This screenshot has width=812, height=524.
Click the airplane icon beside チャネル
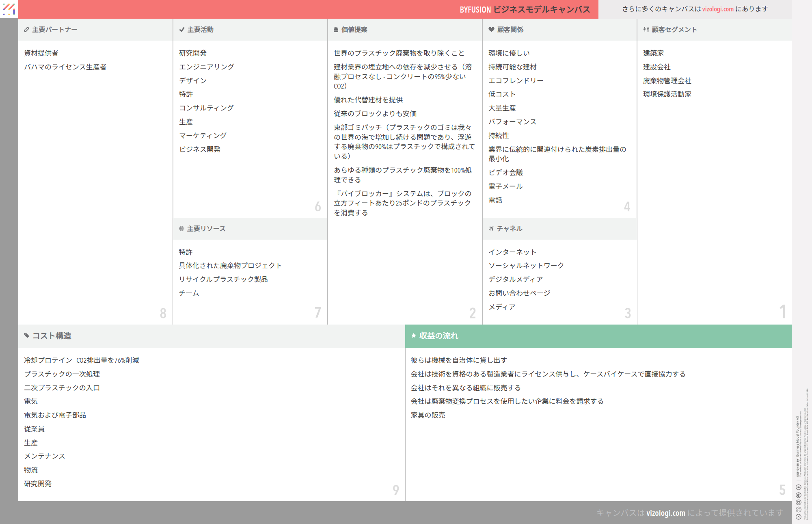tap(491, 229)
